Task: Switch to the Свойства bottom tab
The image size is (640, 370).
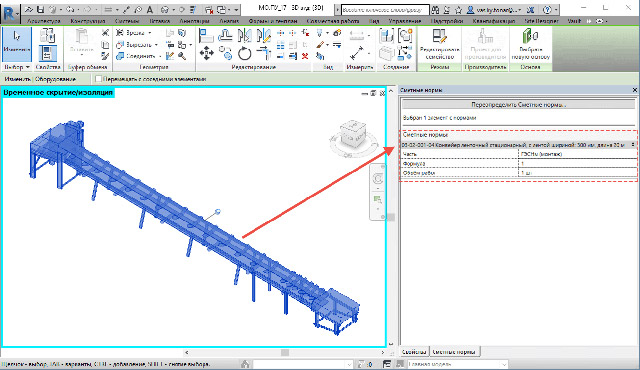Action: [414, 352]
